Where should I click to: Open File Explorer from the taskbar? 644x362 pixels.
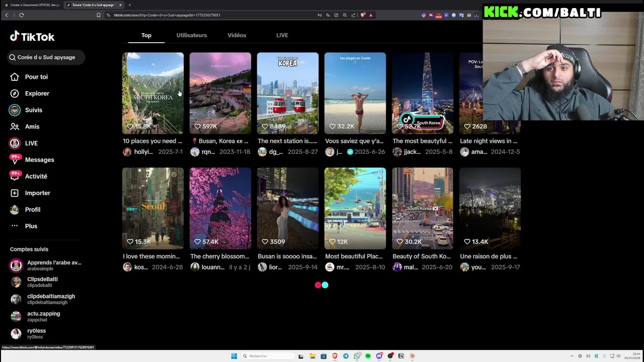[x=312, y=356]
